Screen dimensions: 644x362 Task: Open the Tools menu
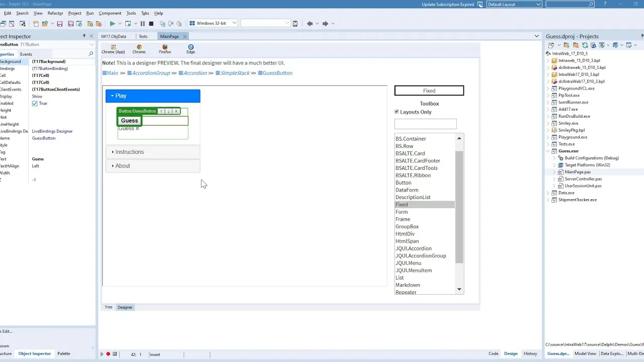(131, 13)
